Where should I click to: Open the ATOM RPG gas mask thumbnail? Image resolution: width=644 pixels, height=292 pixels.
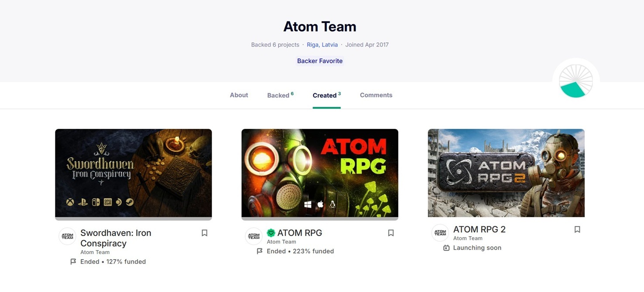point(320,173)
